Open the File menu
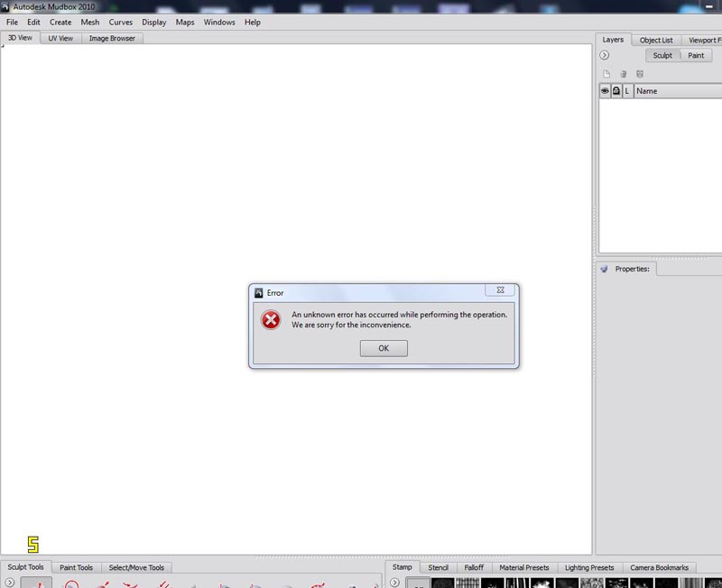This screenshot has width=722, height=588. (x=12, y=22)
